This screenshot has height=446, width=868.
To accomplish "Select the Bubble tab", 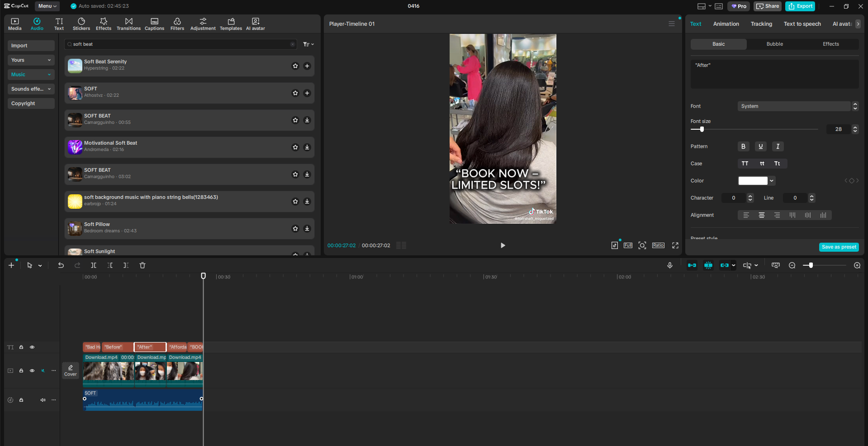I will point(774,44).
